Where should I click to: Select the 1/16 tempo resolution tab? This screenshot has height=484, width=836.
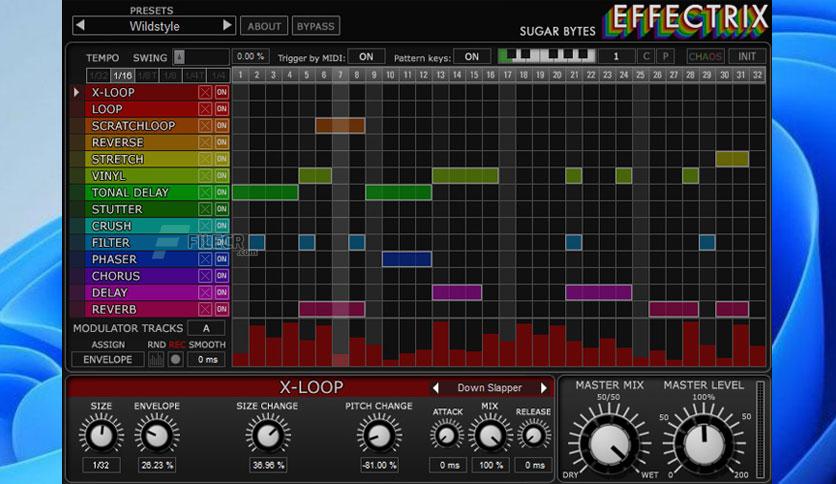pyautogui.click(x=123, y=75)
